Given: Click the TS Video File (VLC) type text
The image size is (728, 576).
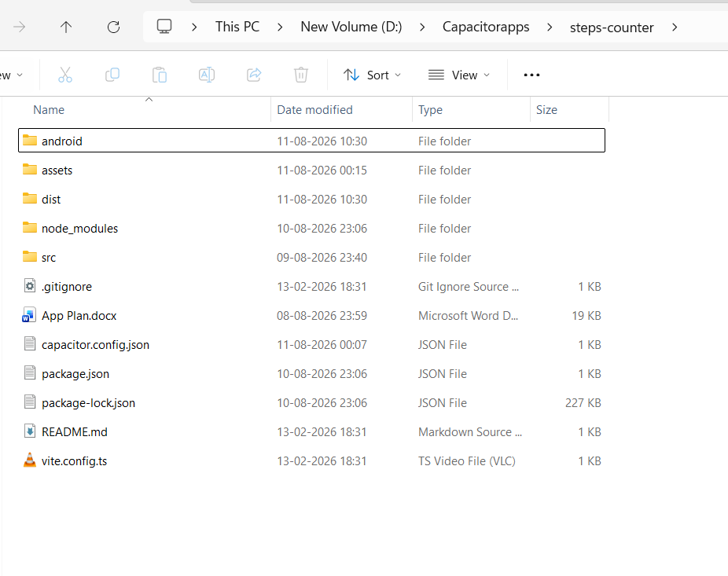Looking at the screenshot, I should [467, 461].
